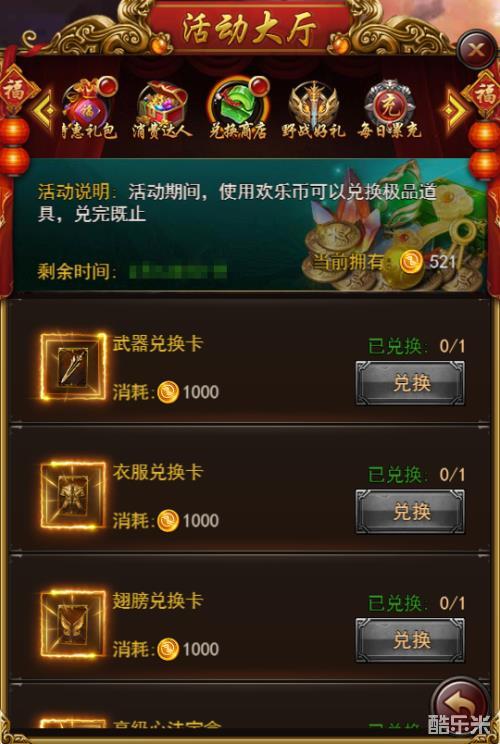
Task: Click the 武器兑换卡 cost coin icon
Action: [168, 392]
